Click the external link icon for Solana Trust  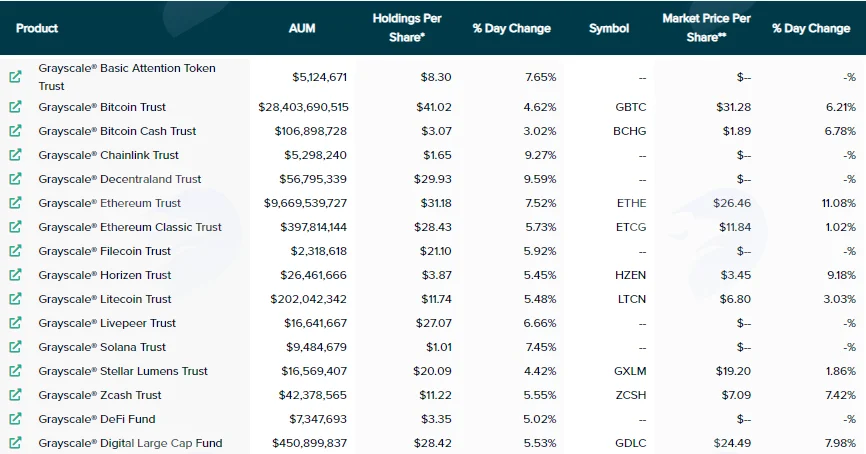coord(15,347)
